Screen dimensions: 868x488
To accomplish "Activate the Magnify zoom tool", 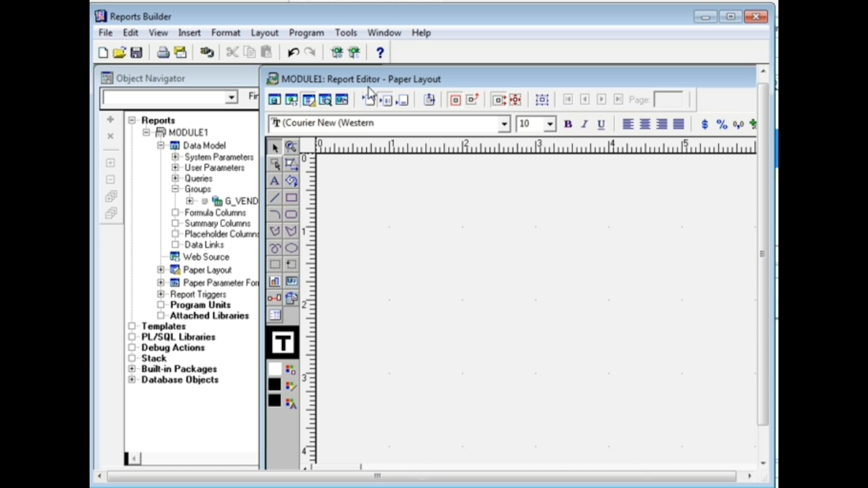I will pyautogui.click(x=291, y=146).
